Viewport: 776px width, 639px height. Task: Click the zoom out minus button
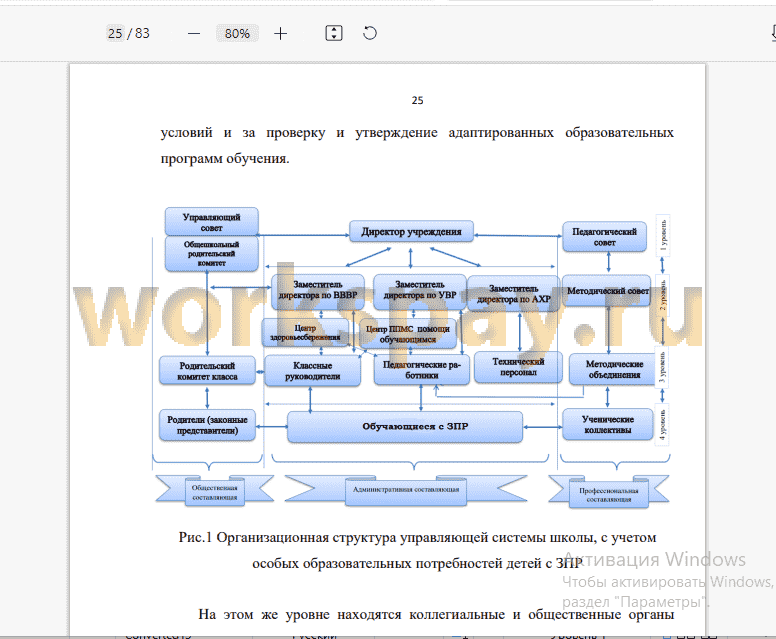[194, 34]
